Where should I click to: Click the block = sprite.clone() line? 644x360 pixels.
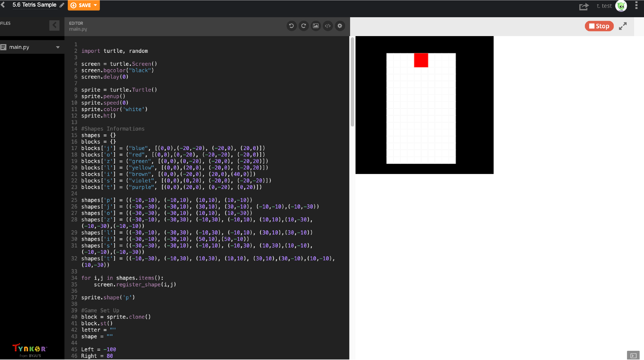[116, 317]
